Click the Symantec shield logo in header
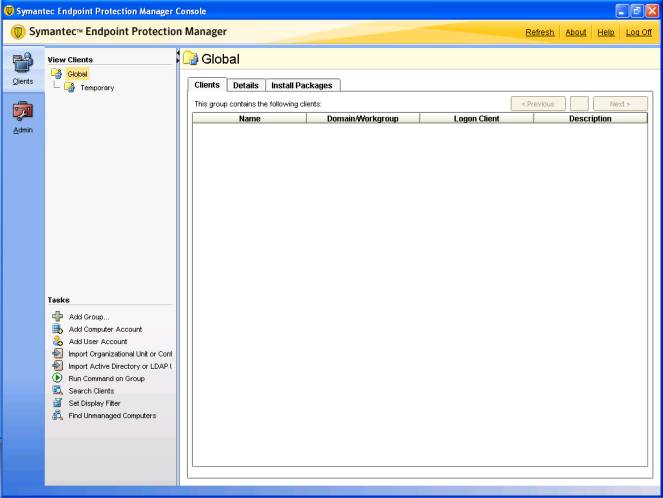 pos(18,32)
